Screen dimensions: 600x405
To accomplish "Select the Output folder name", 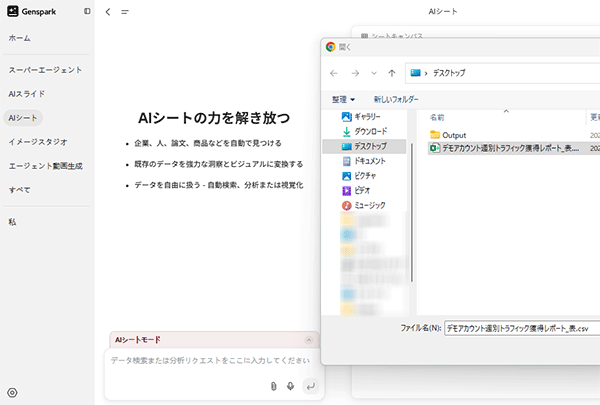I will coord(454,135).
